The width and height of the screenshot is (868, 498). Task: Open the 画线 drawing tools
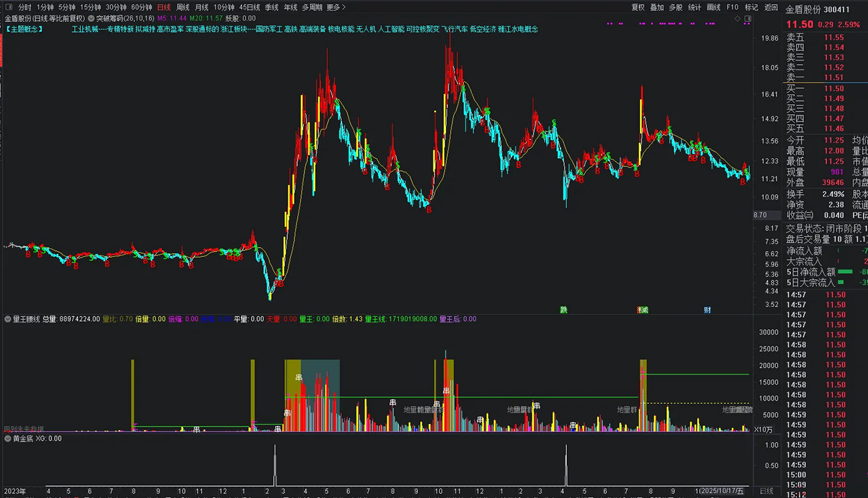(714, 7)
